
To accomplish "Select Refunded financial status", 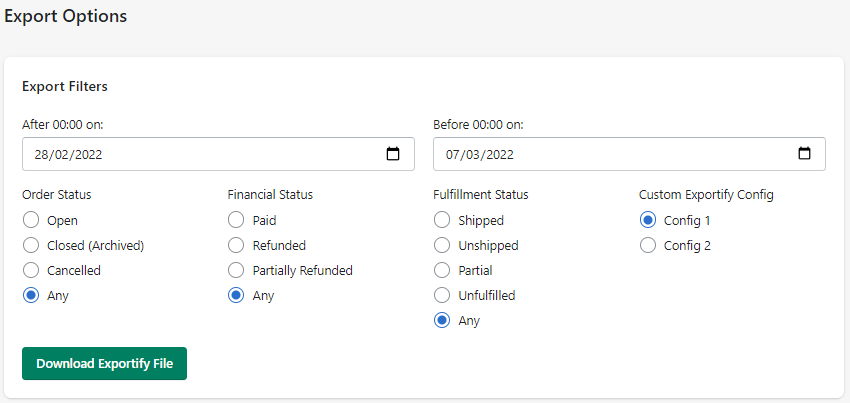I will click(x=236, y=245).
